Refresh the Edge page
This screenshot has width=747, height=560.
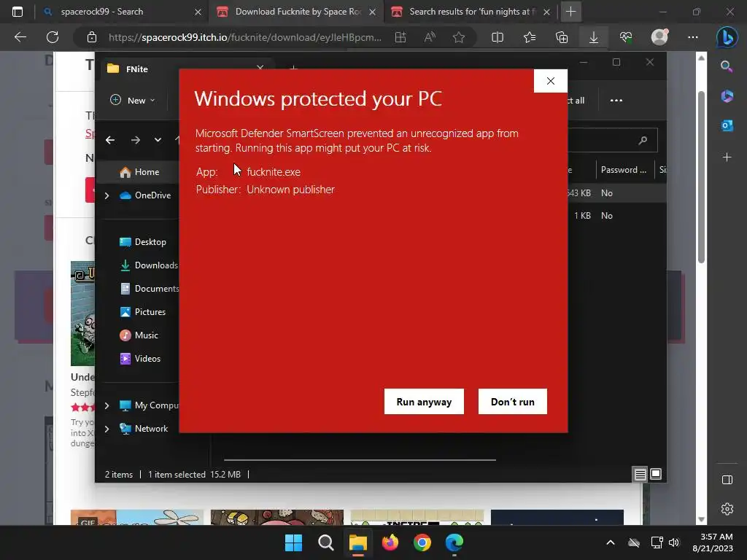tap(53, 37)
